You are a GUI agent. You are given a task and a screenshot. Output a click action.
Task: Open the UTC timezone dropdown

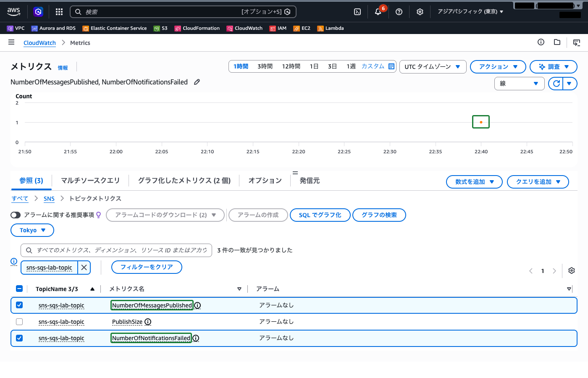click(x=433, y=67)
